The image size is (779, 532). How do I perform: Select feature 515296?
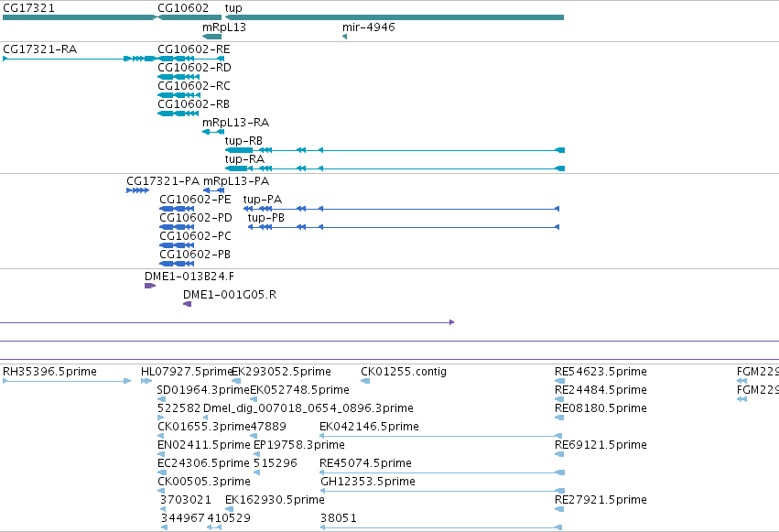(x=276, y=463)
